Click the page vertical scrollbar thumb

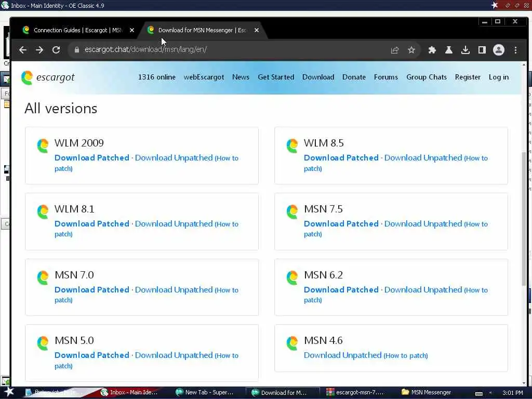[524, 219]
